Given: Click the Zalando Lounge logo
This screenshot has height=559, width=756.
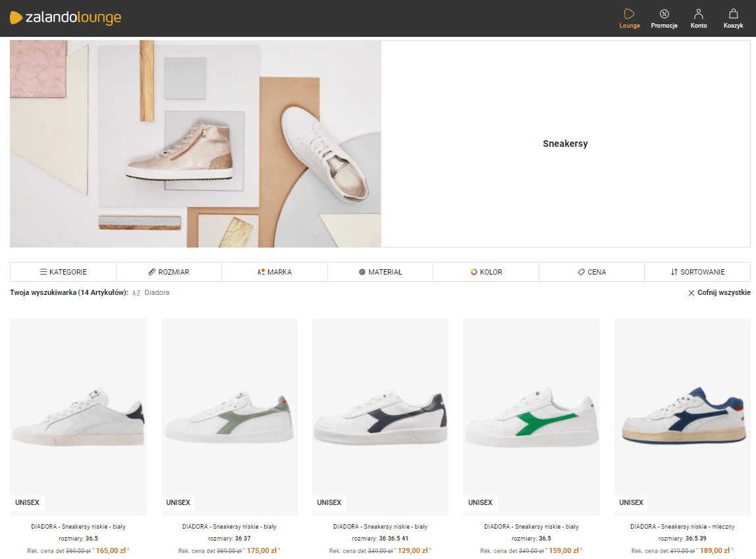Looking at the screenshot, I should click(65, 18).
